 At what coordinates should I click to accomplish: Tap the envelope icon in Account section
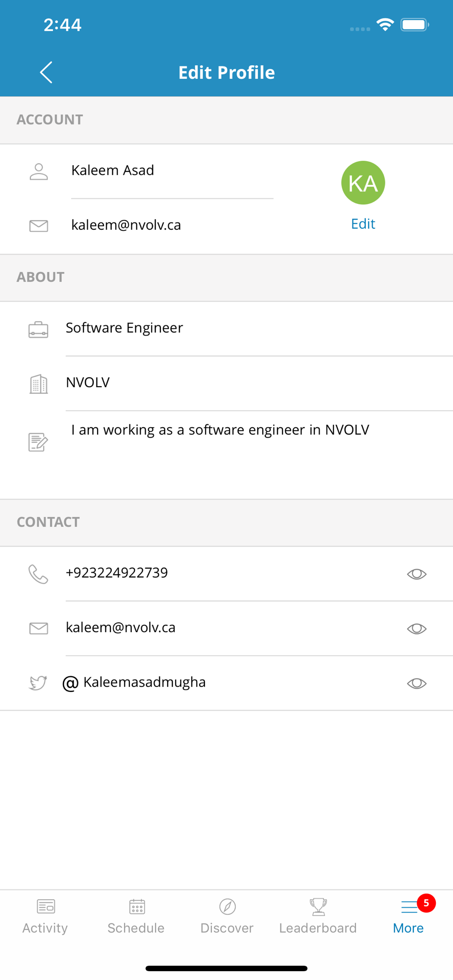39,226
